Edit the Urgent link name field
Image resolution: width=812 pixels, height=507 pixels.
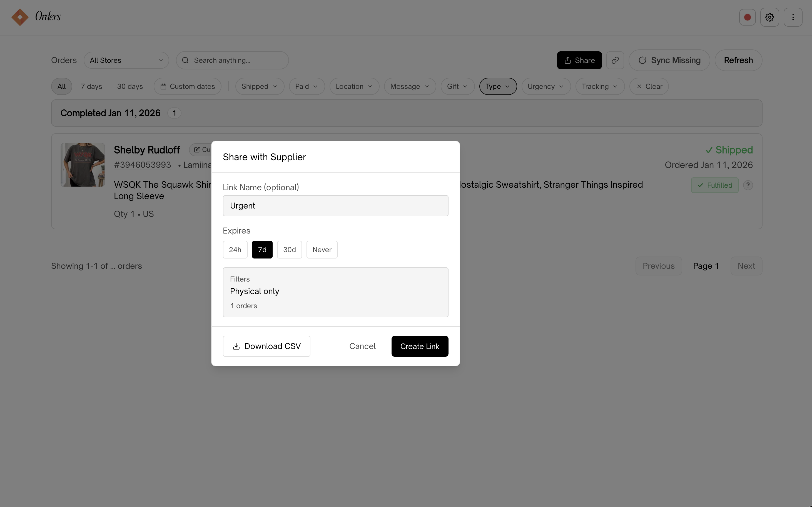tap(335, 205)
